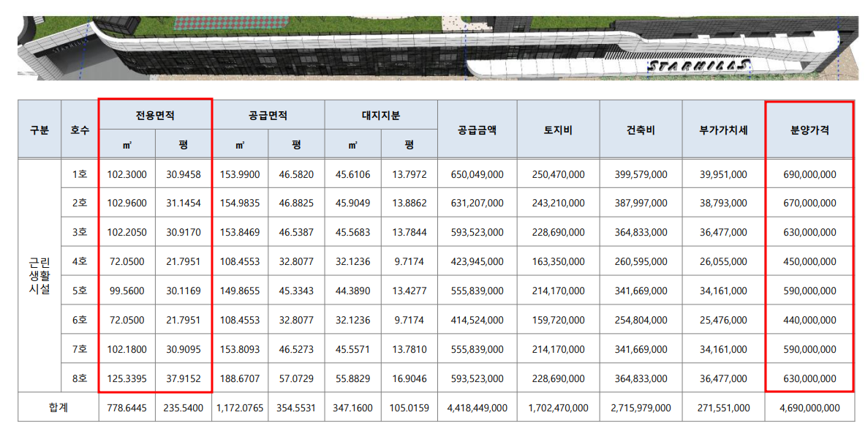Click the 690,000,000 sale price

pyautogui.click(x=809, y=175)
